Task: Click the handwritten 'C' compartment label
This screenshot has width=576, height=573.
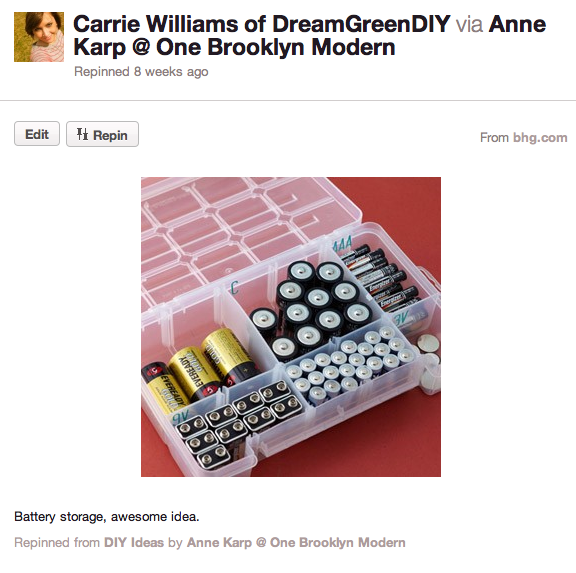Action: [234, 288]
